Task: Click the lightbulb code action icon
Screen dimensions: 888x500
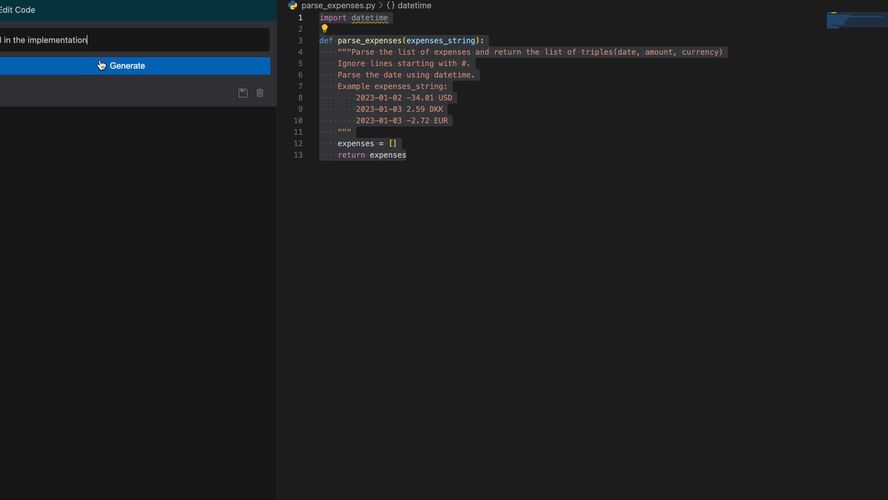Action: [x=324, y=29]
